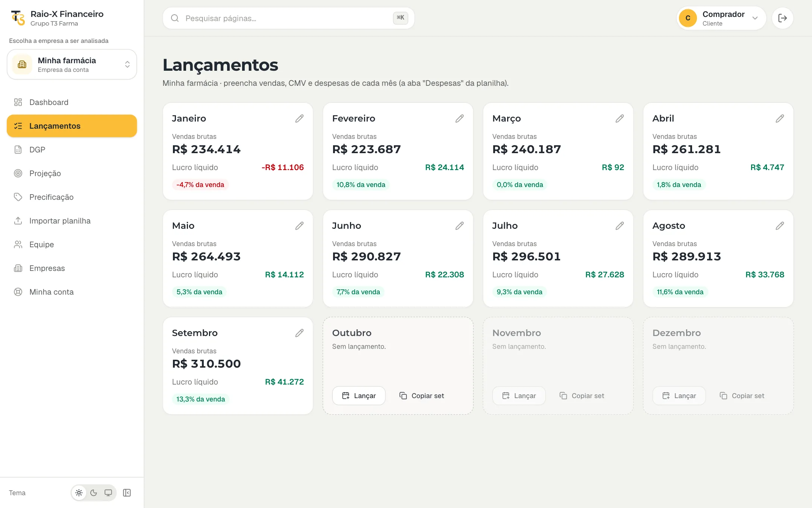
Task: Click Copiar set for Outubro
Action: tap(422, 396)
